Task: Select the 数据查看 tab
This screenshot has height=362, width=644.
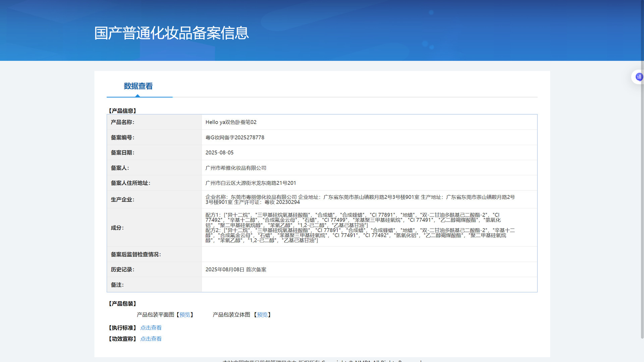Action: tap(138, 86)
